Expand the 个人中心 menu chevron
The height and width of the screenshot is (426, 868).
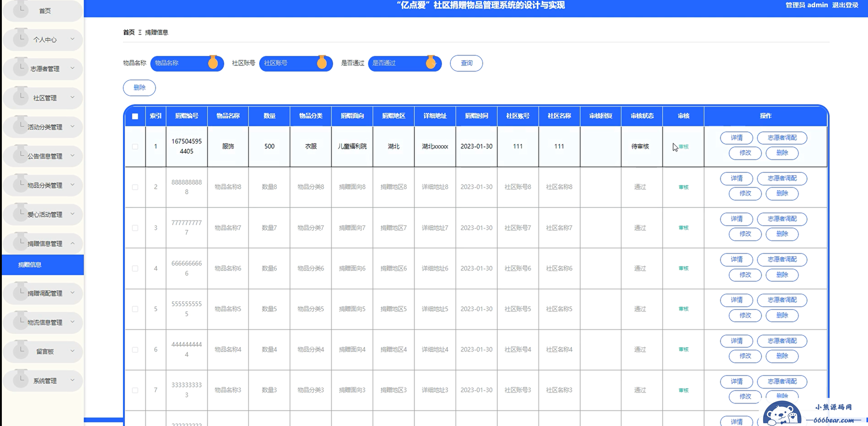(73, 39)
